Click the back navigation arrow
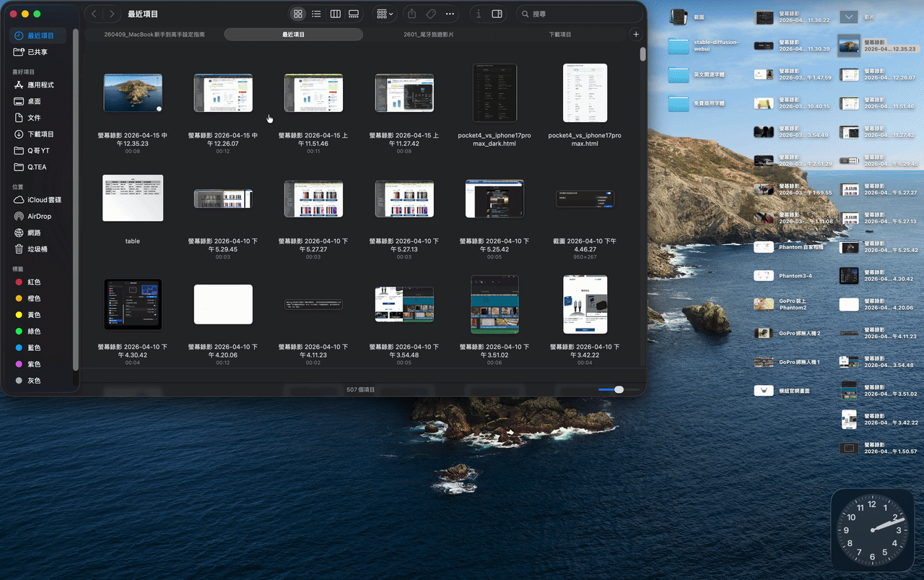Screen dimensions: 924x580 (x=94, y=14)
